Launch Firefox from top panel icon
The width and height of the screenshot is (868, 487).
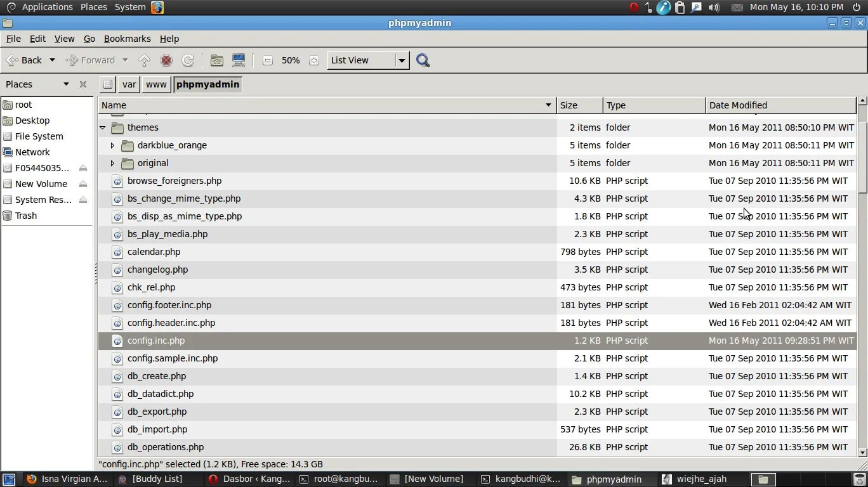click(157, 7)
